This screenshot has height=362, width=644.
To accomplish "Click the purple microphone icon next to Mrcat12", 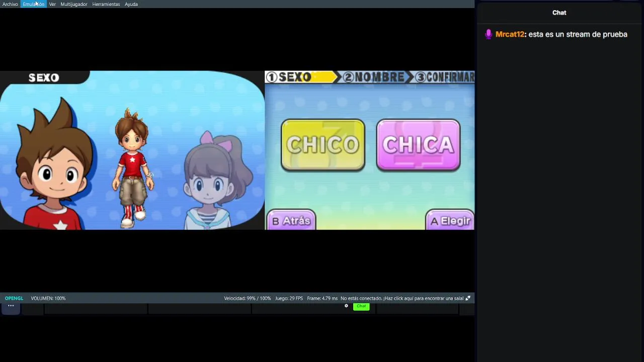I will pyautogui.click(x=488, y=34).
